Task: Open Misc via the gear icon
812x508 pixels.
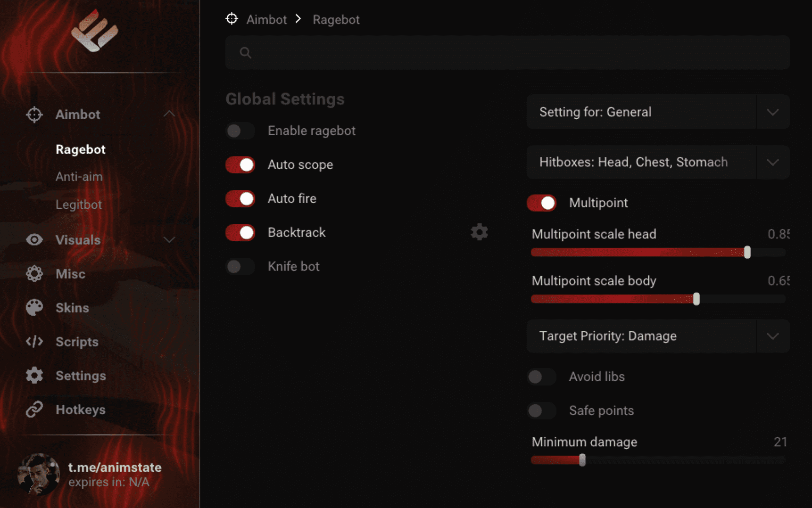Action: [33, 274]
